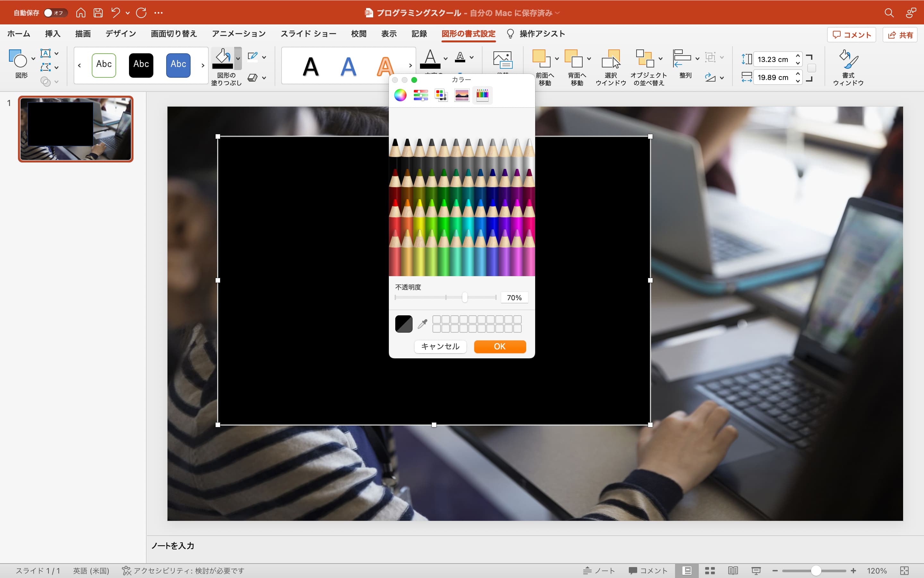The width and height of the screenshot is (924, 578).
Task: Increase shape width with stepper up
Action: [x=798, y=74]
